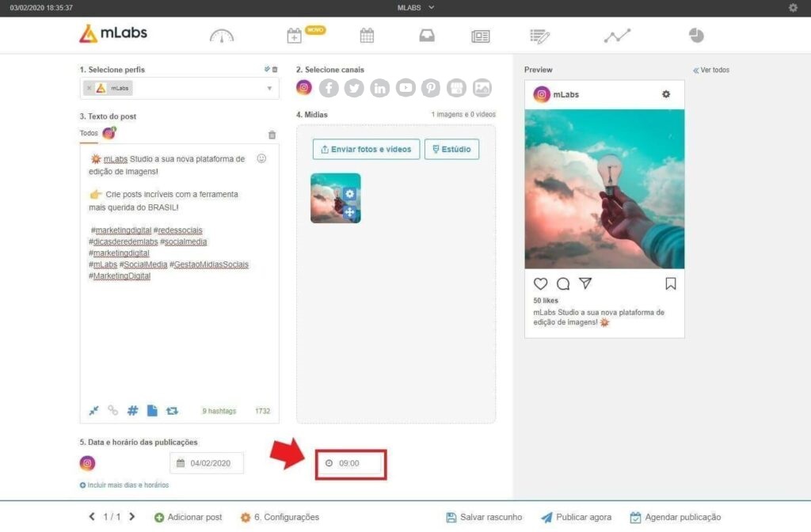
Task: Open the calendar grid icon in top navigation
Action: [367, 36]
